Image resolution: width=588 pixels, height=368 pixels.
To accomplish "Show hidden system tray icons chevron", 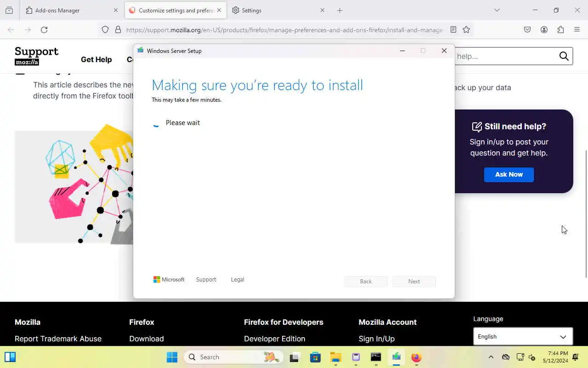I will click(x=491, y=357).
